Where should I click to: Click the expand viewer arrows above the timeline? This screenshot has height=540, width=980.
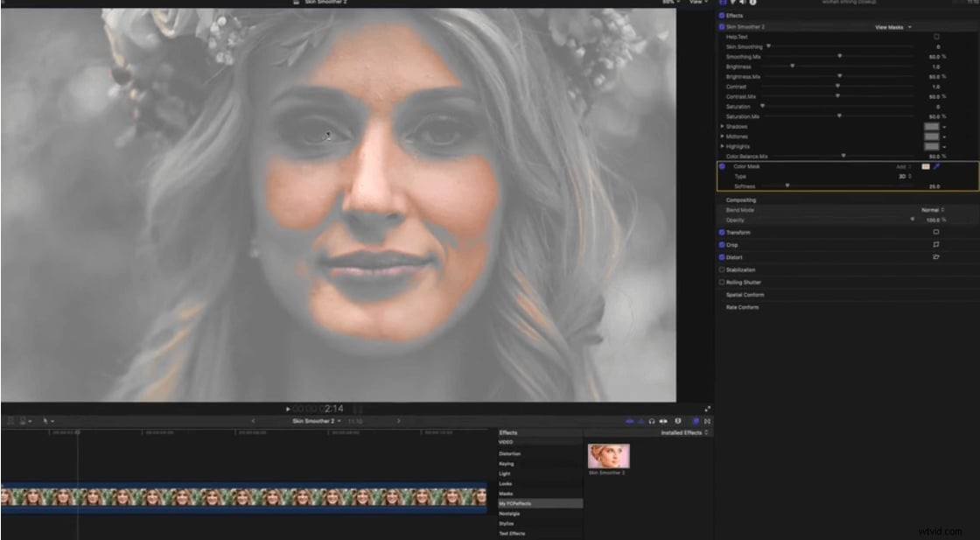click(709, 407)
